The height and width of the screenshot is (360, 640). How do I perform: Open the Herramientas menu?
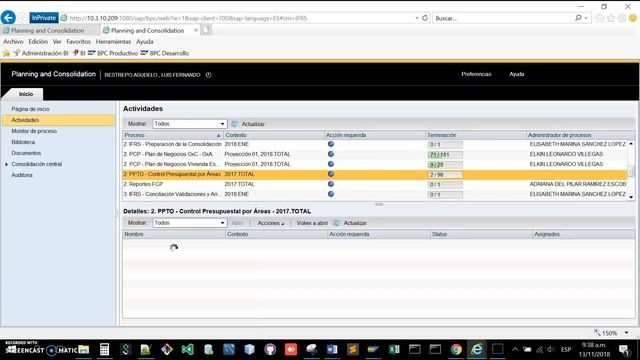(113, 42)
